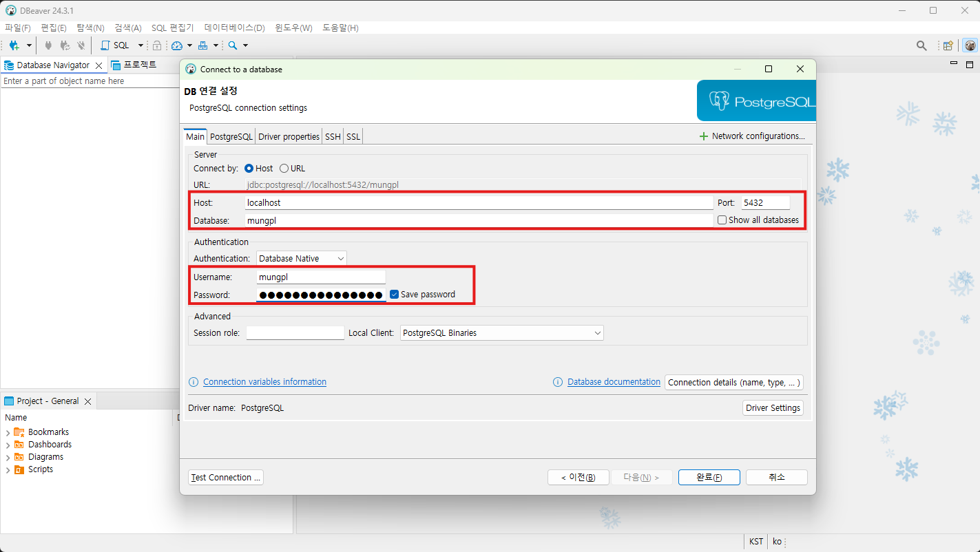Click the dashboard gauge icon in toolbar
This screenshot has width=980, height=552.
pos(177,45)
